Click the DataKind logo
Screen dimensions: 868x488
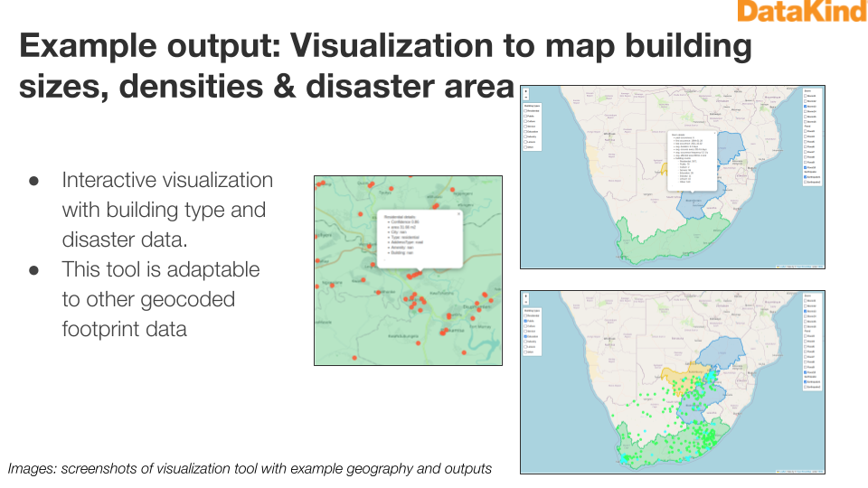click(802, 11)
